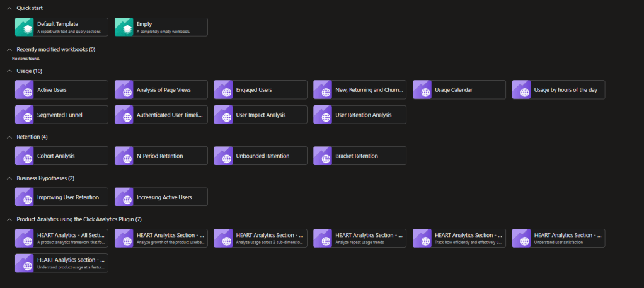The width and height of the screenshot is (644, 288).
Task: Click the Bracket Retention workbook icon
Action: [x=323, y=156]
